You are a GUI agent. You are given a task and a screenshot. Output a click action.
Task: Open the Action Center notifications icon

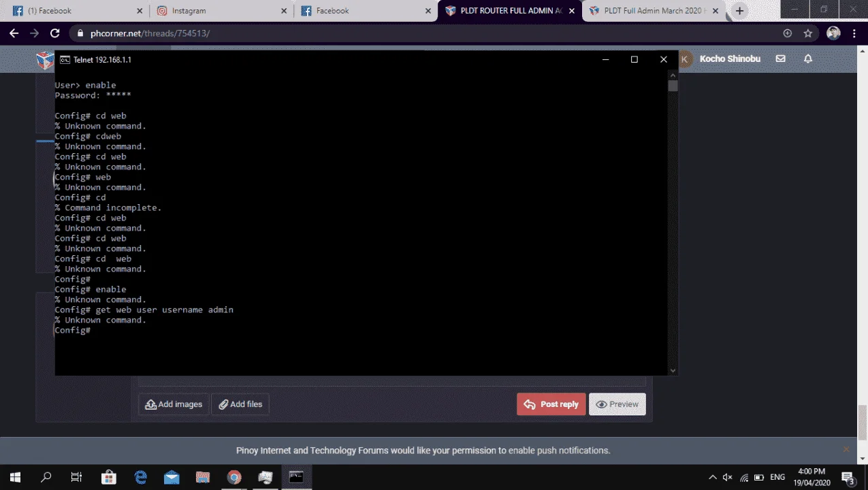(x=848, y=477)
